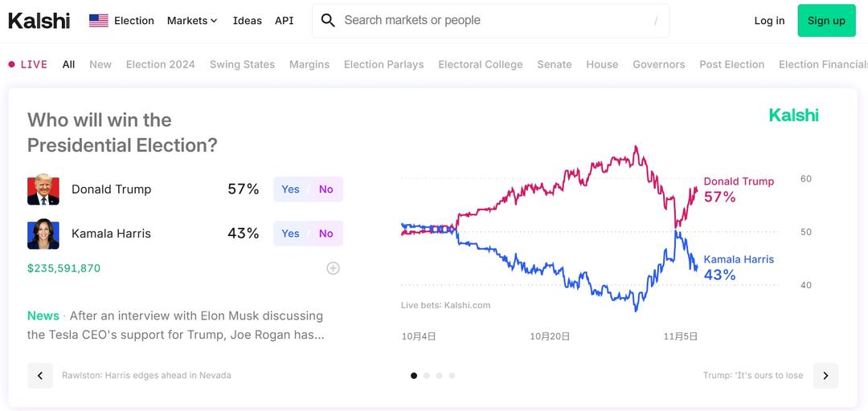Image resolution: width=868 pixels, height=411 pixels.
Task: Click the Log in link
Action: pos(769,21)
